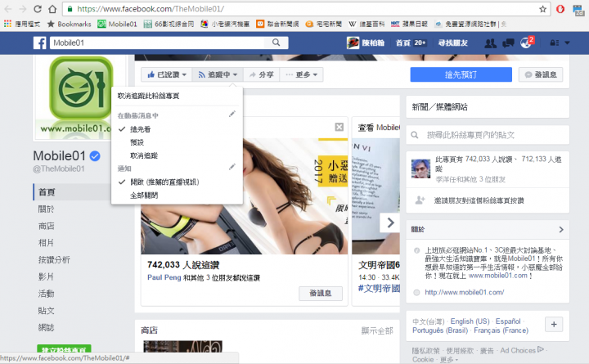
Task: Open 按讚分析 tab in left sidebar
Action: point(54,260)
